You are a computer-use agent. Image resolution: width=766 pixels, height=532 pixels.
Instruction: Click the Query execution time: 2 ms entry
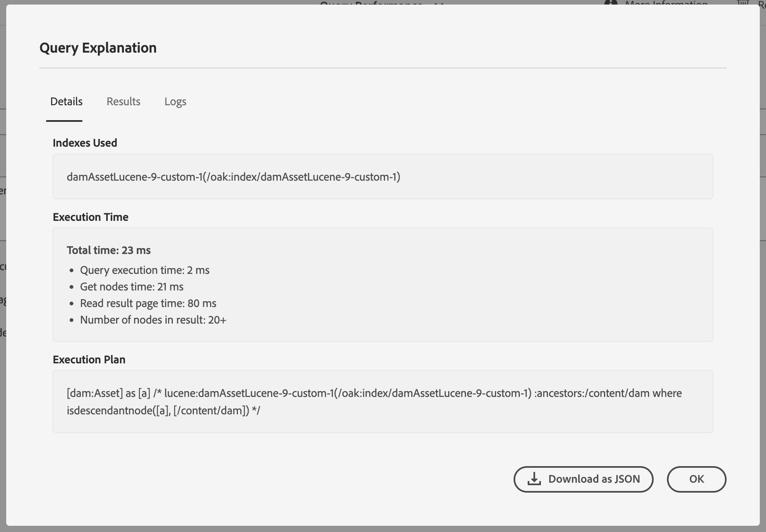(145, 270)
